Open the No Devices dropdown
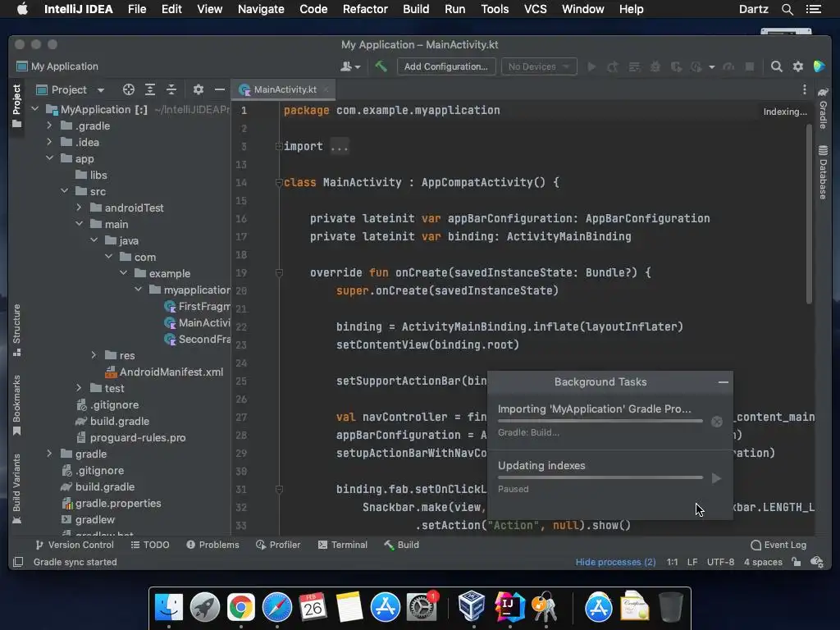Image resolution: width=840 pixels, height=630 pixels. click(539, 66)
